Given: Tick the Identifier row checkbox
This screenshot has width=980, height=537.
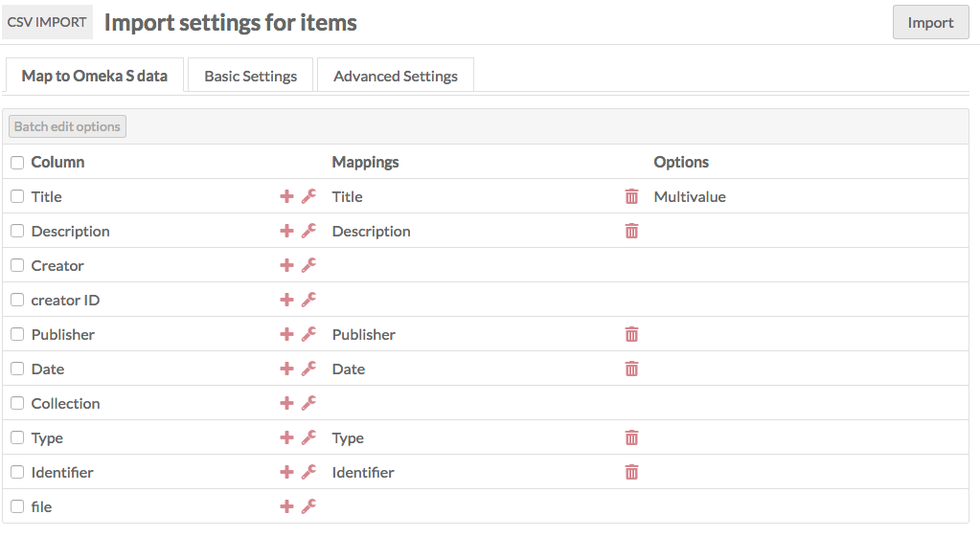Looking at the screenshot, I should coord(17,472).
